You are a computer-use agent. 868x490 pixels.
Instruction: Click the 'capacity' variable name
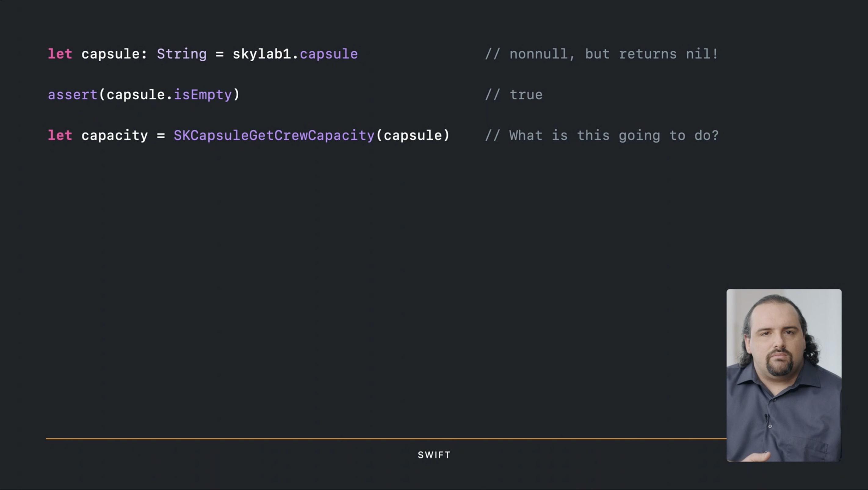click(114, 136)
